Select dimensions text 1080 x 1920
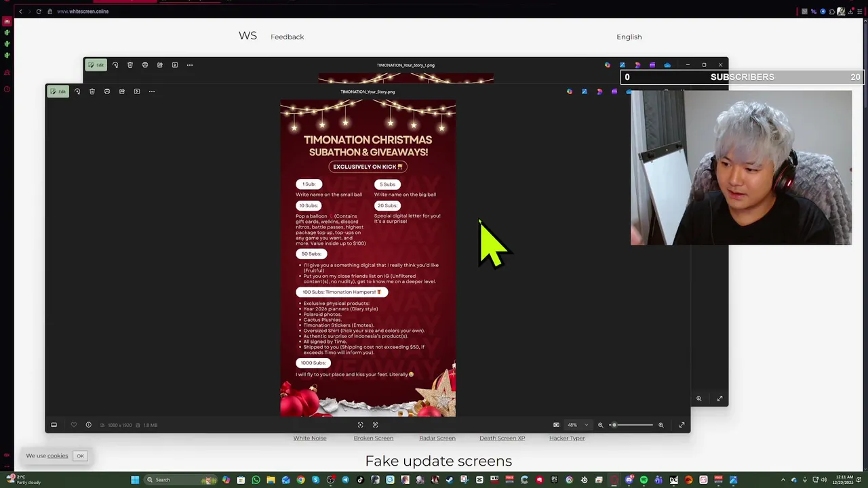This screenshot has width=868, height=488. [x=120, y=425]
